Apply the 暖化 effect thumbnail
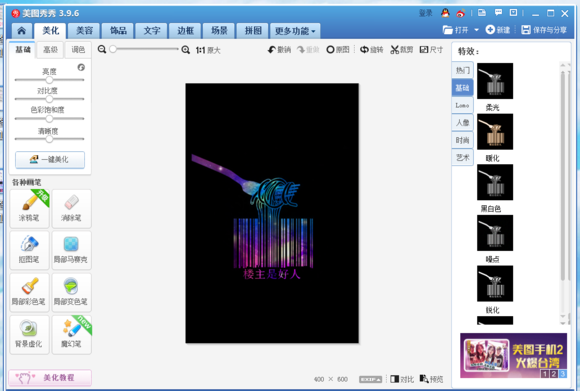The image size is (580, 391). coord(495,132)
